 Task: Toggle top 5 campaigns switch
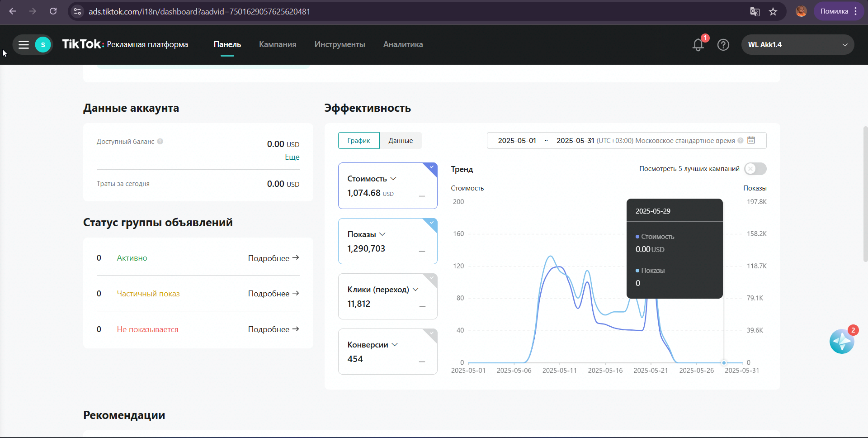755,169
